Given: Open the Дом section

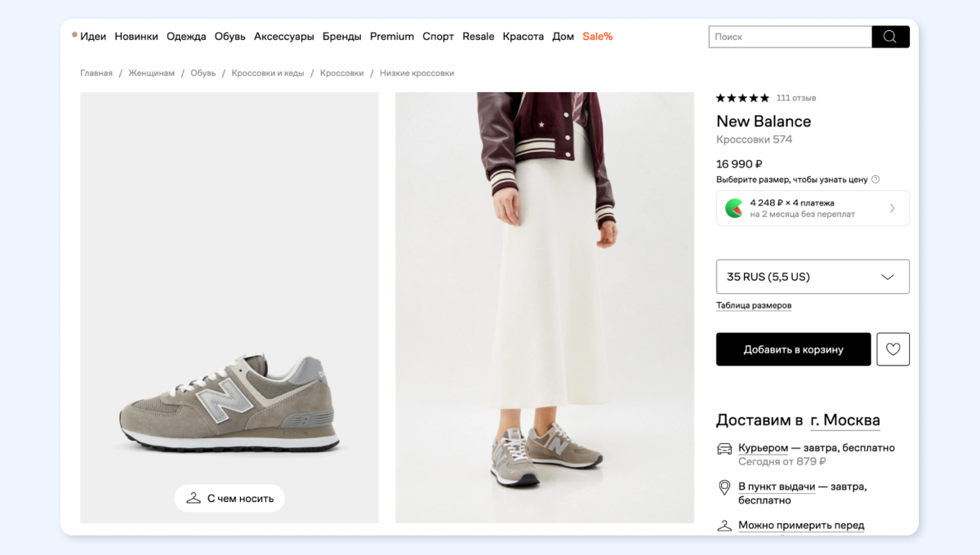Looking at the screenshot, I should click(x=563, y=37).
